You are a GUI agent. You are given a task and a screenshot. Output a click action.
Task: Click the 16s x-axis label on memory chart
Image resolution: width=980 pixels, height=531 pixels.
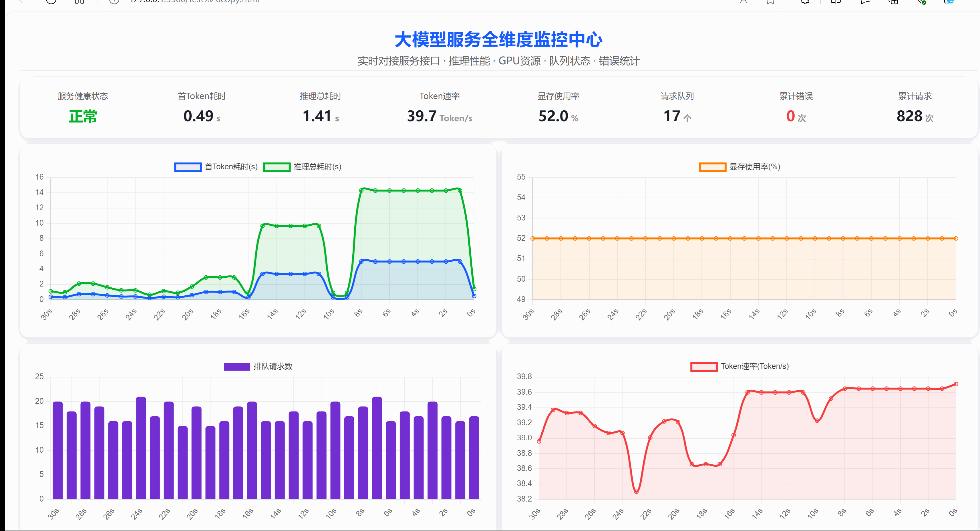click(x=726, y=314)
